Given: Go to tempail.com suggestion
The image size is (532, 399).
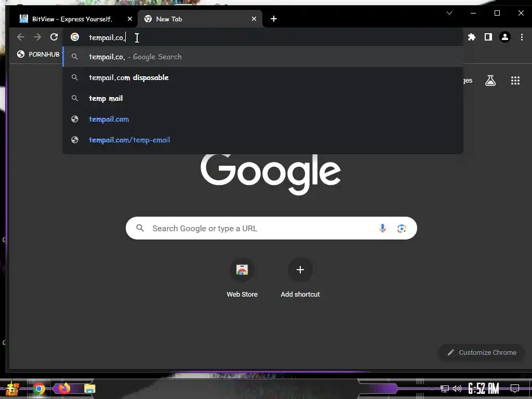Looking at the screenshot, I should tap(263, 119).
